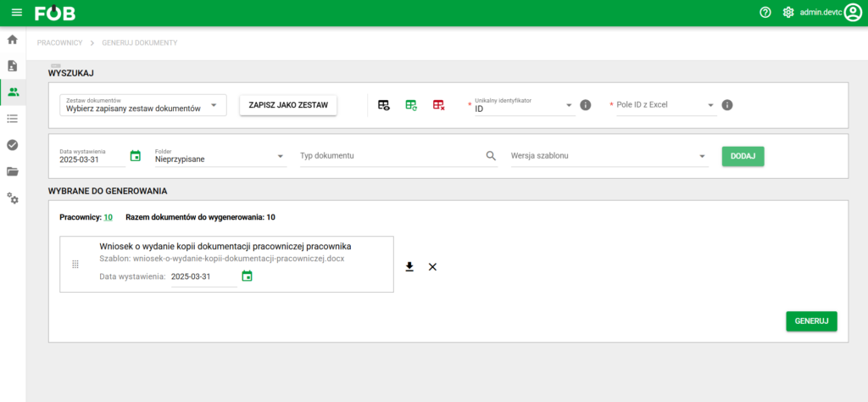The image size is (868, 402).
Task: Click the green GENERUJ button
Action: pyautogui.click(x=811, y=321)
